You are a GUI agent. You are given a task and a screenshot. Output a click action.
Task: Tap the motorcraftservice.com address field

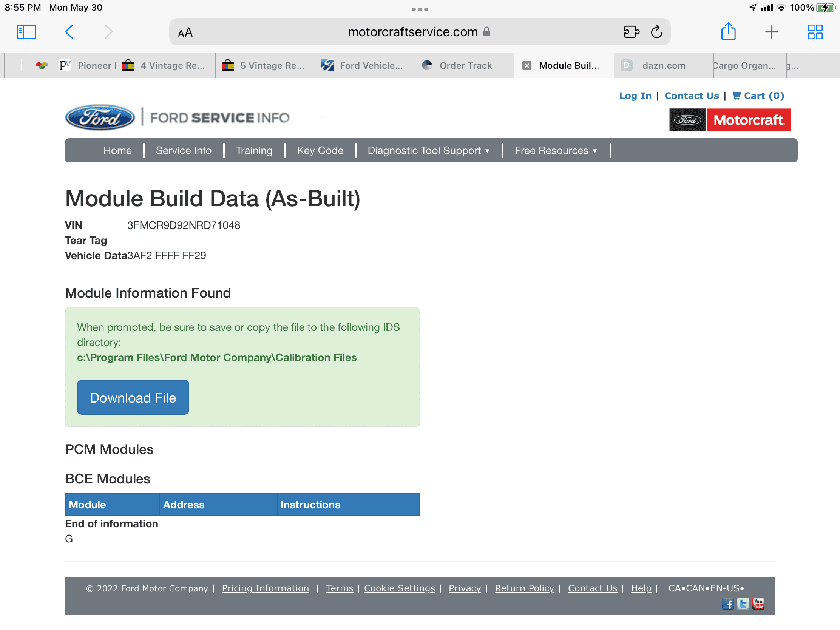click(412, 32)
